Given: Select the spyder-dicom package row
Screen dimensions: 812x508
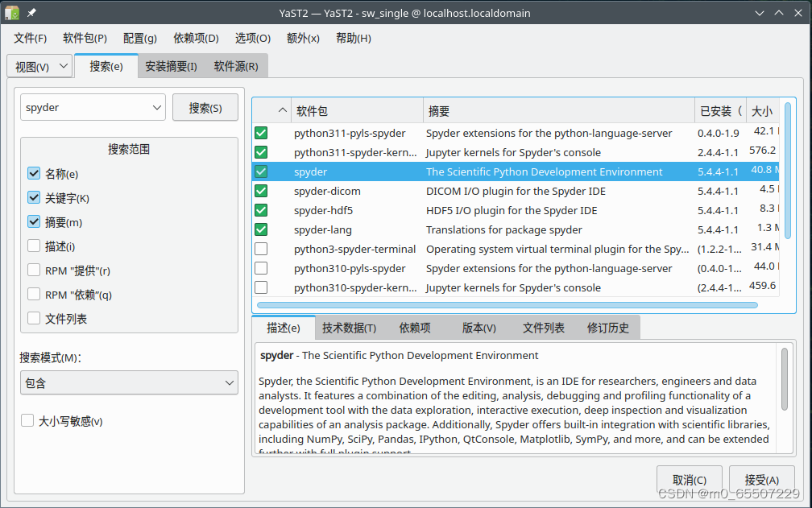Looking at the screenshot, I should coord(516,191).
